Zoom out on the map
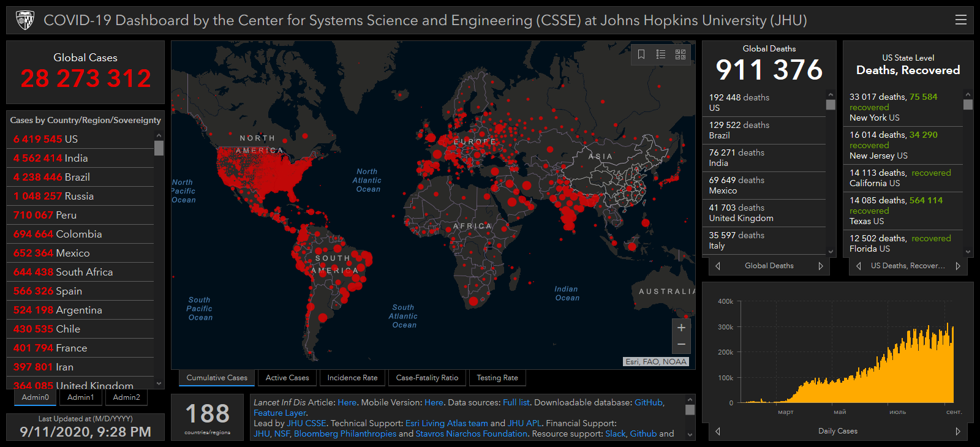The image size is (980, 447). [681, 345]
